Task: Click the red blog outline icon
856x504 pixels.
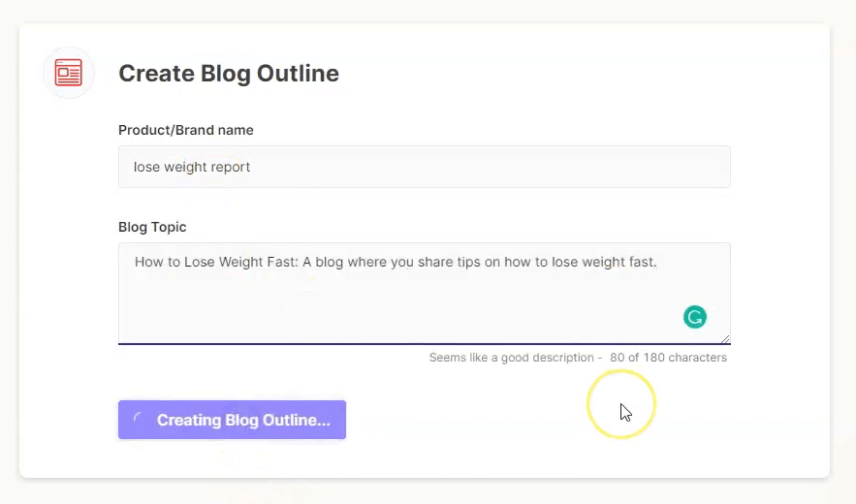Action: click(69, 73)
